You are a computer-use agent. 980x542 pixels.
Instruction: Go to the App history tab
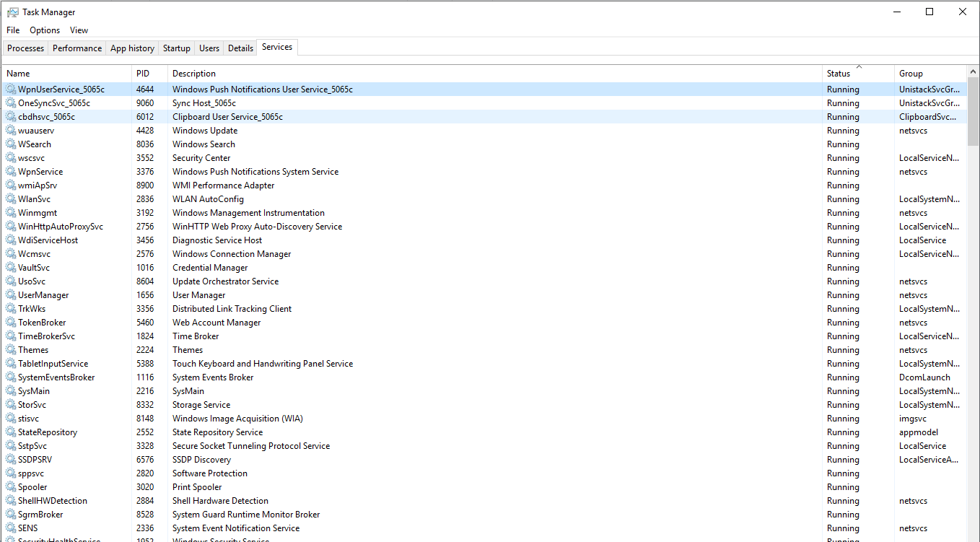point(132,48)
